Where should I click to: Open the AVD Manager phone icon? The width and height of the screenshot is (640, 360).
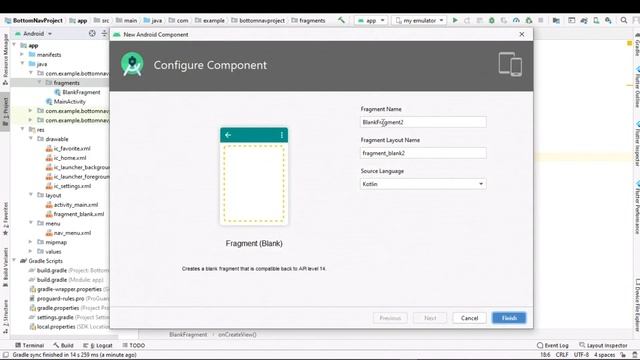tap(596, 20)
